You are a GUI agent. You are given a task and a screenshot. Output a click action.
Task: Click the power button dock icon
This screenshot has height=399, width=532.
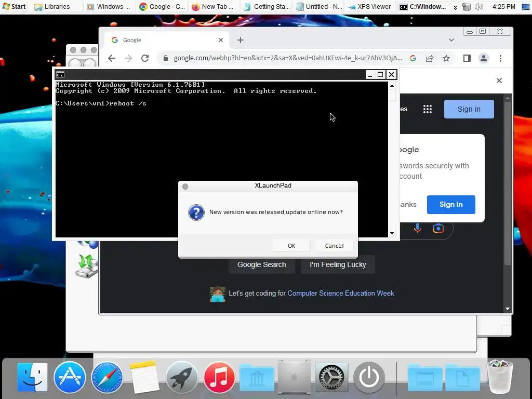tap(369, 377)
